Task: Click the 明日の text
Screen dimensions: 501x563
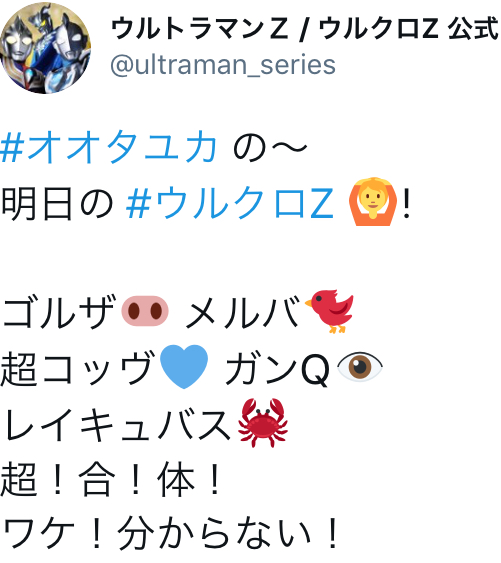Action: pos(57,203)
